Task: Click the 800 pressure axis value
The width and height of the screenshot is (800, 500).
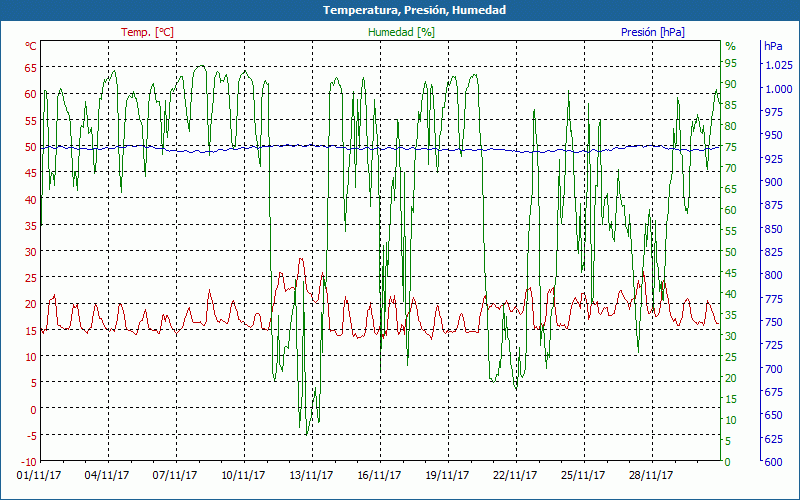Action: coord(774,275)
